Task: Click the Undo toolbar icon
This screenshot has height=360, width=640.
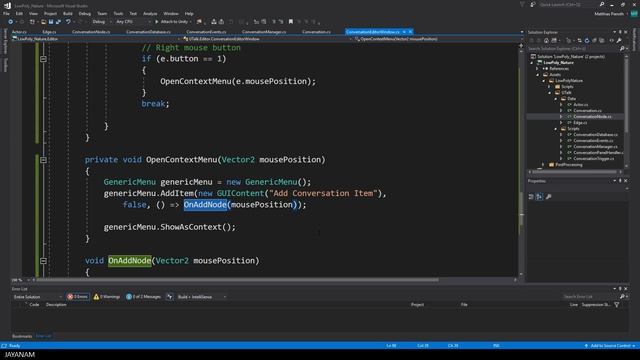Action: [x=68, y=22]
